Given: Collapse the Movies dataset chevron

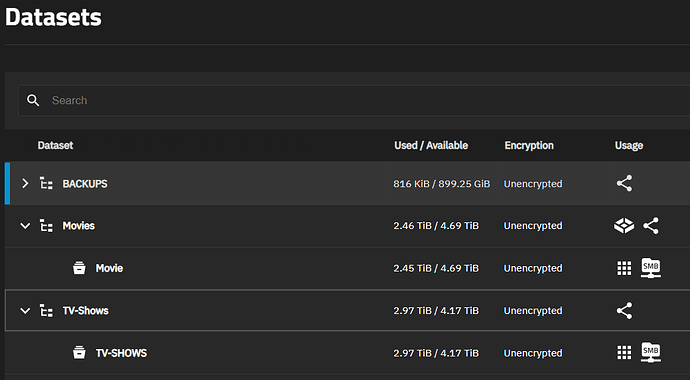Looking at the screenshot, I should 25,226.
